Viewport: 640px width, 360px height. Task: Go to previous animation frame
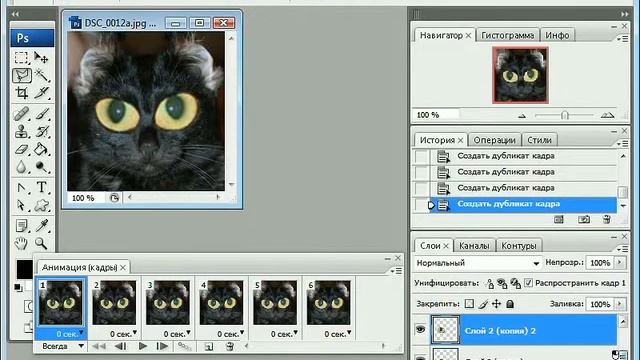click(120, 347)
